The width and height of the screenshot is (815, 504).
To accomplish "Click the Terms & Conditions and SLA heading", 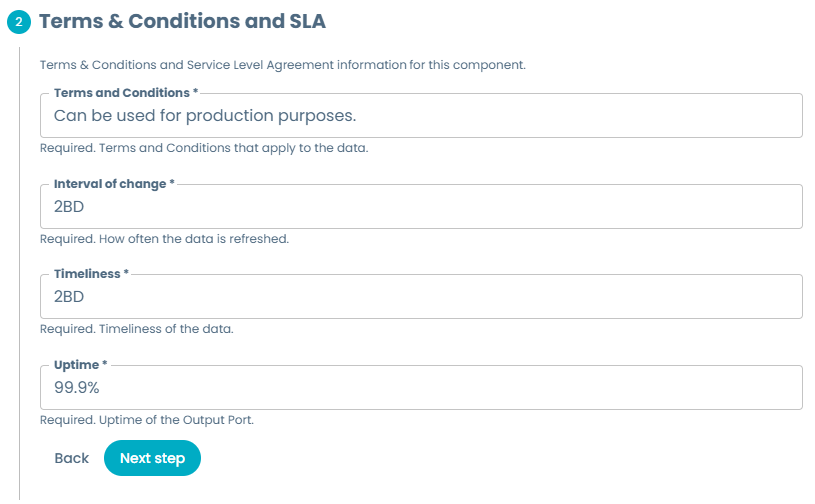I will click(x=182, y=20).
